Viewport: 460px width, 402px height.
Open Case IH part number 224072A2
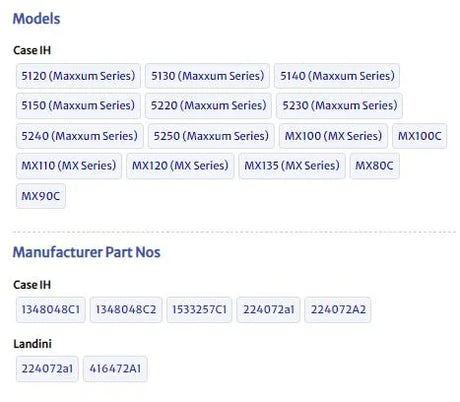coord(338,310)
